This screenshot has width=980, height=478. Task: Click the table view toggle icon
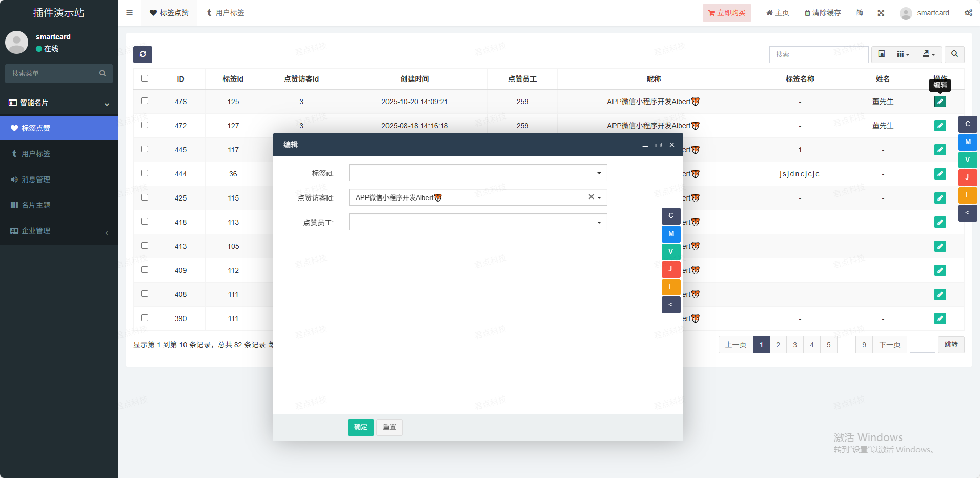click(x=881, y=54)
